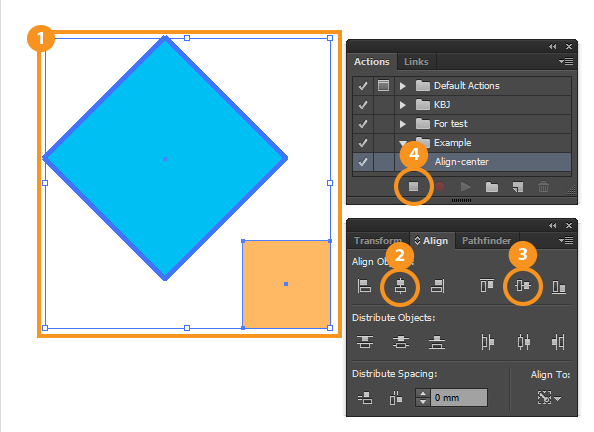Click Vertical Align Top icon
Screen dimensions: 594x432
coord(487,286)
